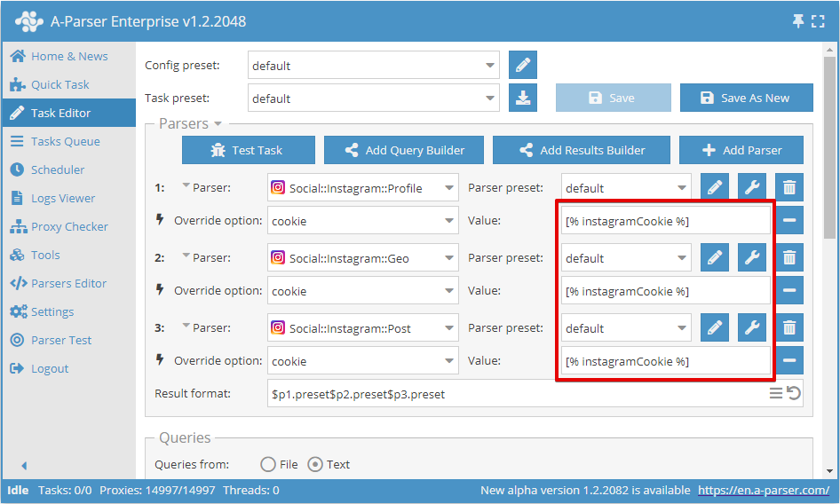Image resolution: width=840 pixels, height=504 pixels.
Task: Edit preset of Instagram::Post parser with pencil
Action: click(714, 328)
